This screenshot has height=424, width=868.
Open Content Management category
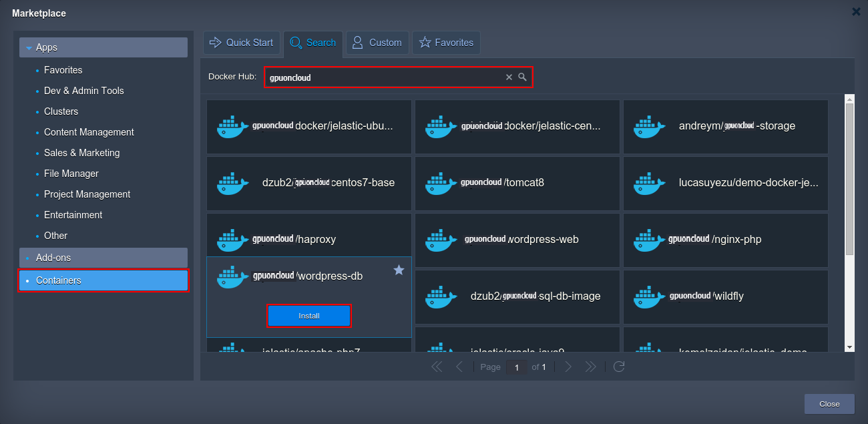click(89, 132)
